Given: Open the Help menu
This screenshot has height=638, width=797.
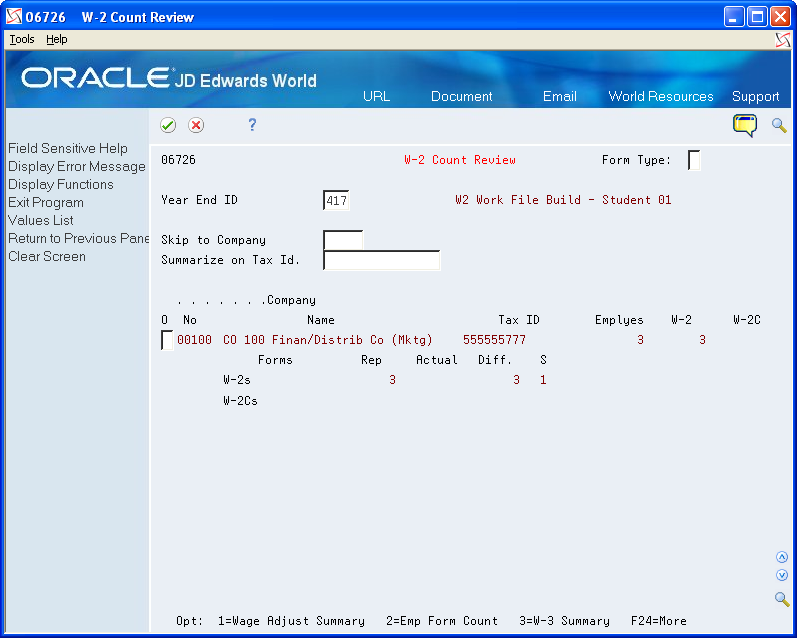Looking at the screenshot, I should [x=56, y=39].
